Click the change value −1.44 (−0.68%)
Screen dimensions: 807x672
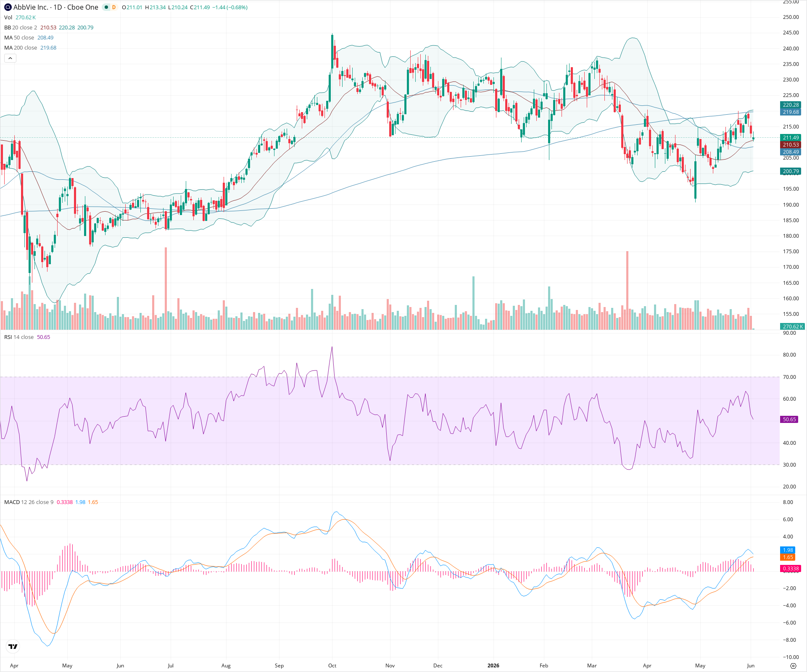(230, 8)
